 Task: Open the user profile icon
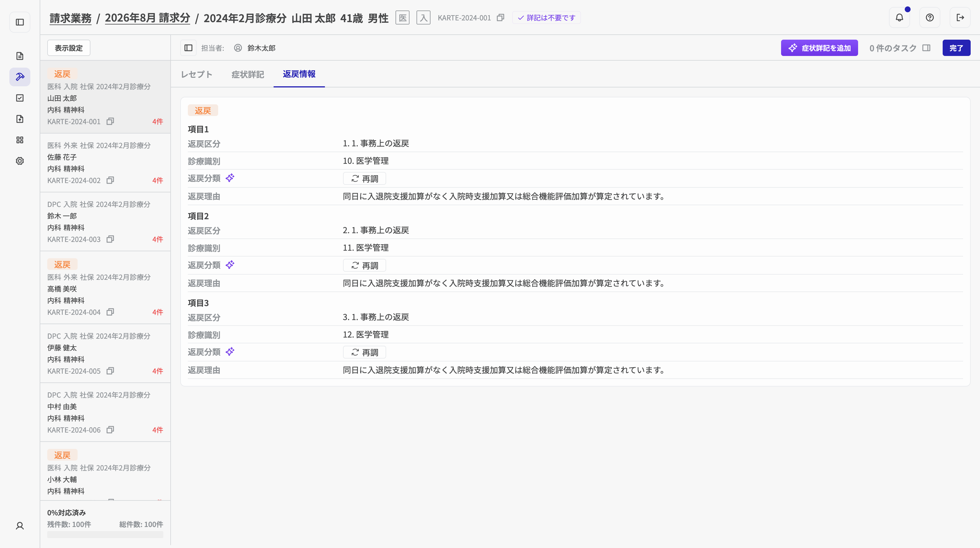click(20, 526)
